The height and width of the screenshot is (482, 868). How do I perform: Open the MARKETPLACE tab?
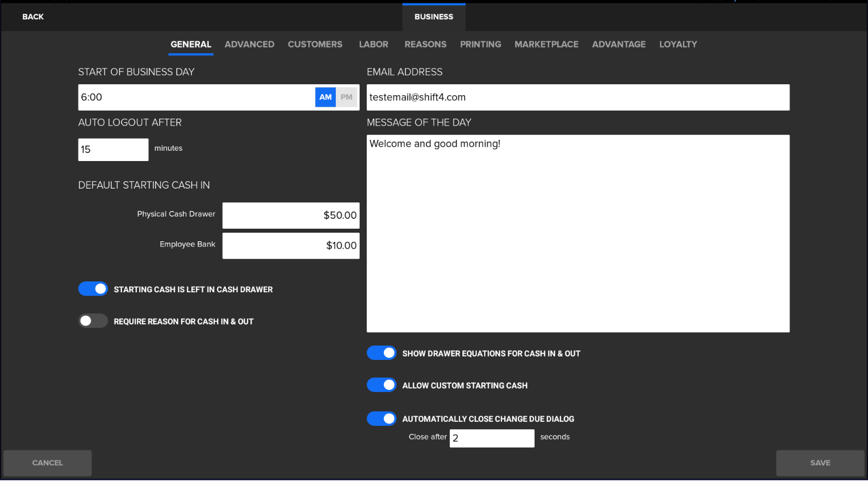tap(547, 44)
